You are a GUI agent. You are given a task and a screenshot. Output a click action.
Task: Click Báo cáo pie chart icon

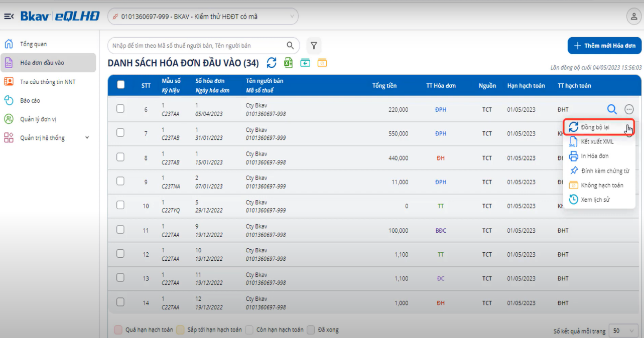point(9,100)
